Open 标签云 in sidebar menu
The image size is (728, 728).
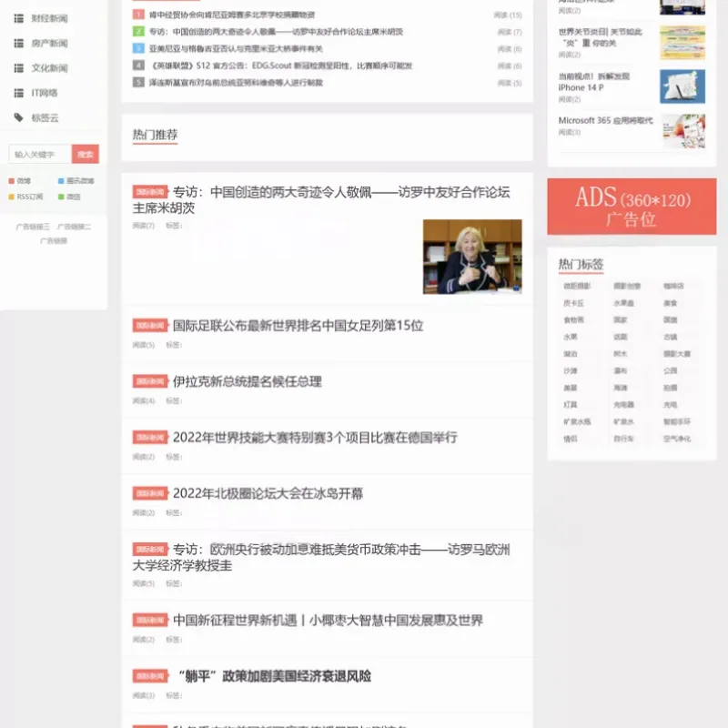[x=45, y=118]
